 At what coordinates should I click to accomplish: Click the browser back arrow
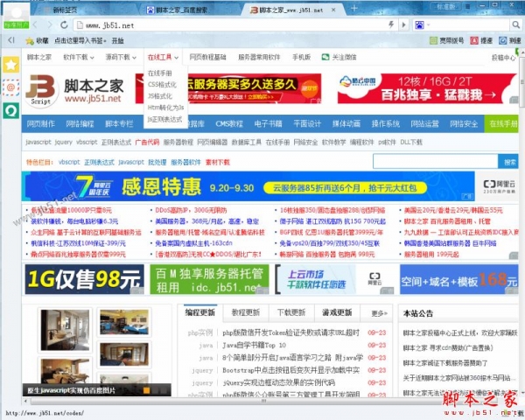tap(35, 24)
